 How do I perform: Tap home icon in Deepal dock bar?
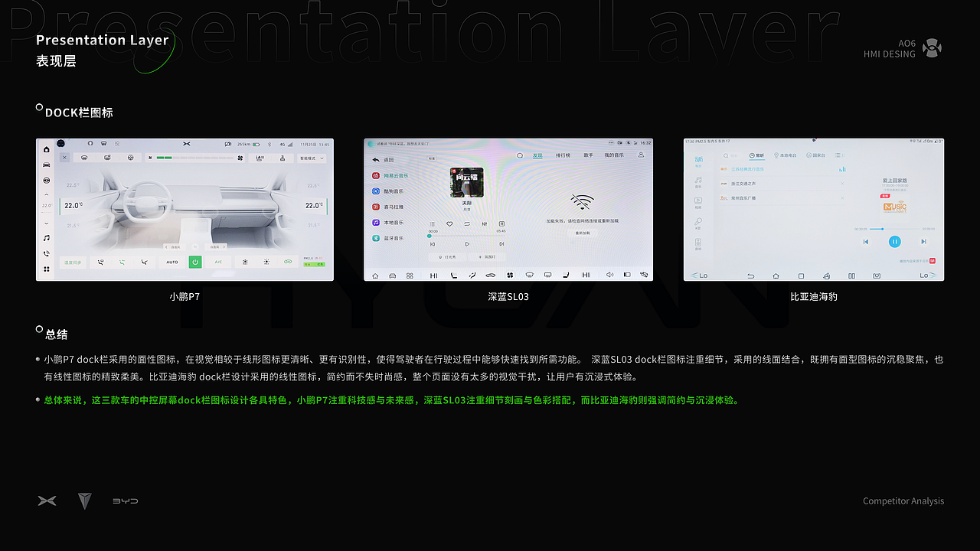point(375,275)
